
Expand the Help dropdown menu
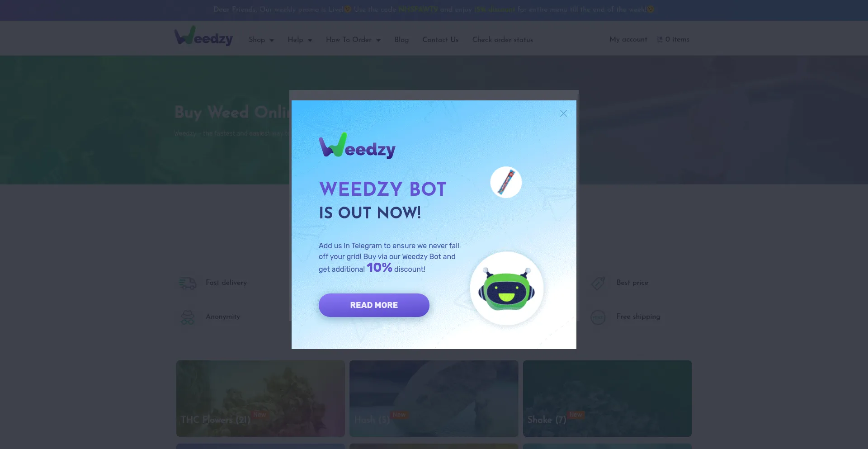[300, 40]
